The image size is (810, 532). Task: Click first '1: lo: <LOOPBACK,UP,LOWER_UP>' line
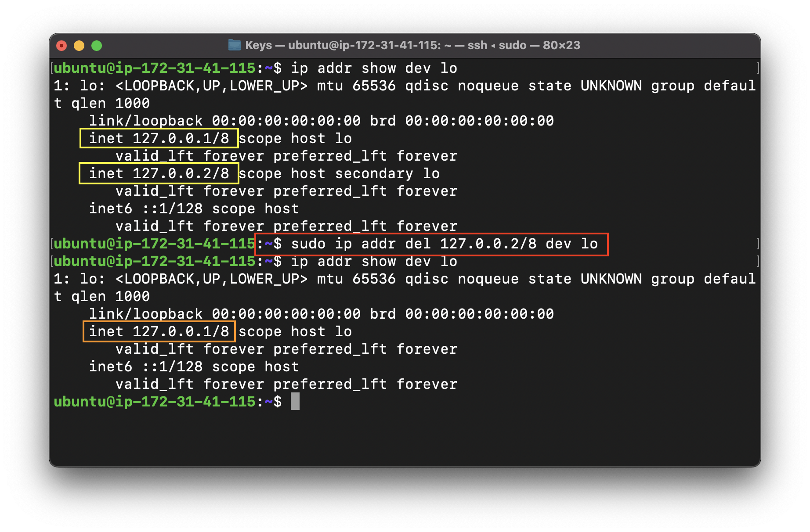click(405, 86)
